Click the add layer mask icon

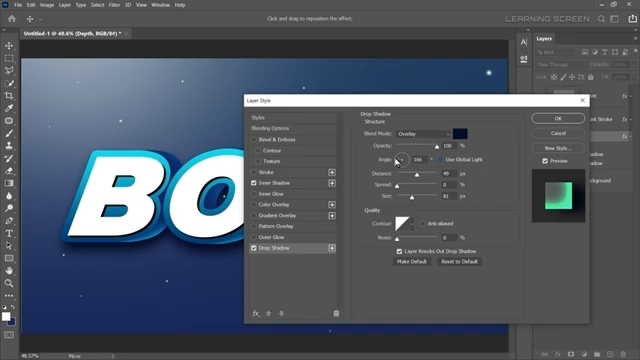click(x=571, y=354)
